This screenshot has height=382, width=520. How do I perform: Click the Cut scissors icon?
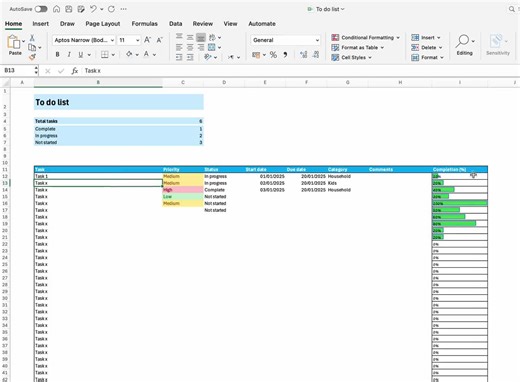32,38
